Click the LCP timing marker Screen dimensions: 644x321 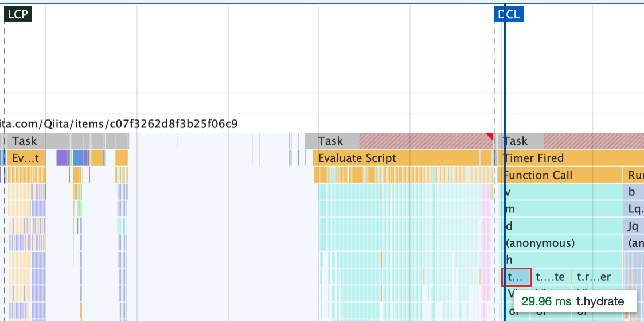coord(18,15)
